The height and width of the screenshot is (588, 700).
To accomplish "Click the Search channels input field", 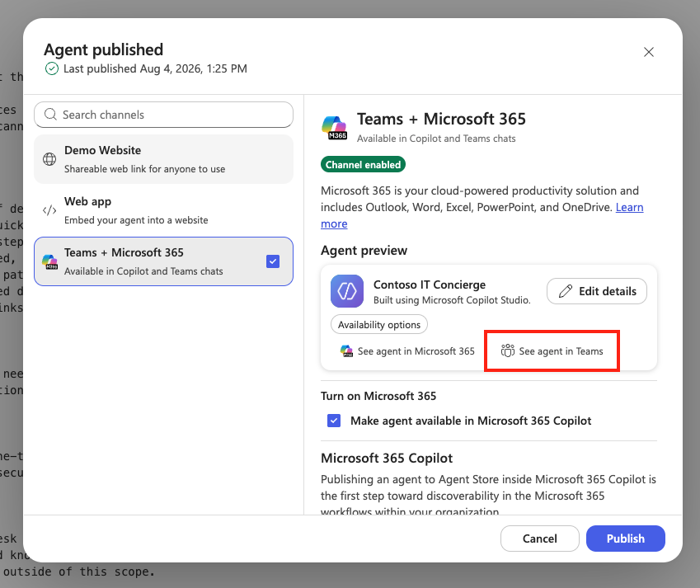I will tap(163, 115).
